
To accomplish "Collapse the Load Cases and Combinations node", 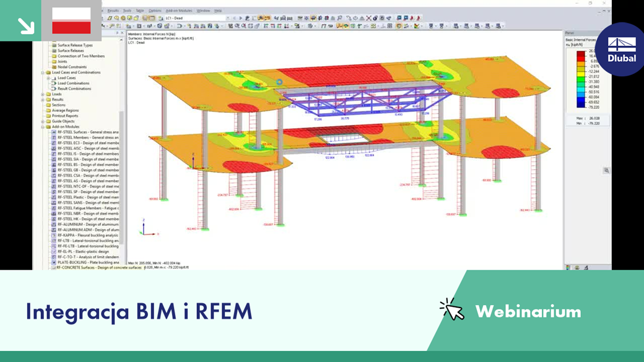I will tap(43, 72).
